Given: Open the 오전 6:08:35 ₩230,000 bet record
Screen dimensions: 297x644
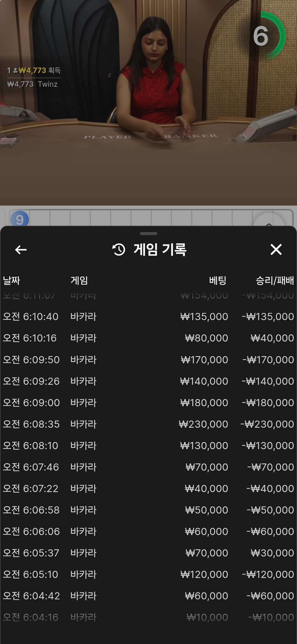Looking at the screenshot, I should tap(148, 424).
